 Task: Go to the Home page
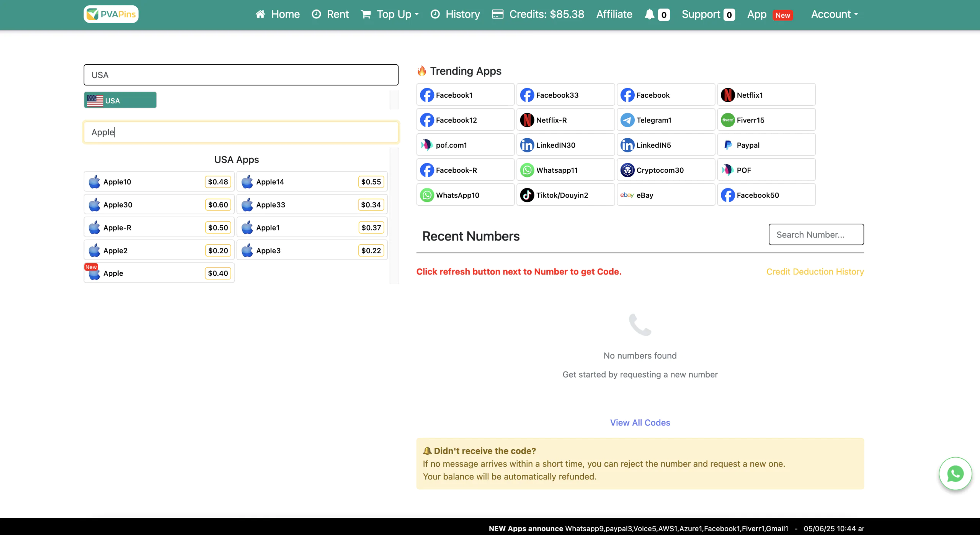[x=278, y=14]
